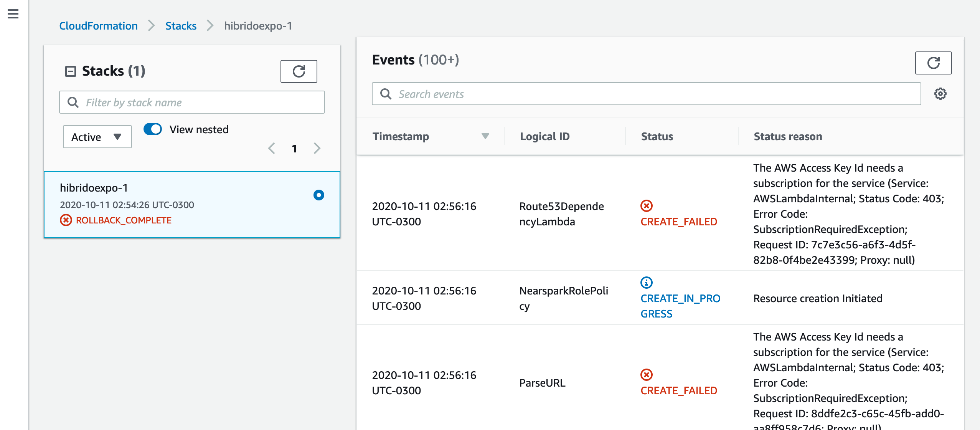
Task: Click NearsparkRolePolicy info status icon
Action: (647, 283)
